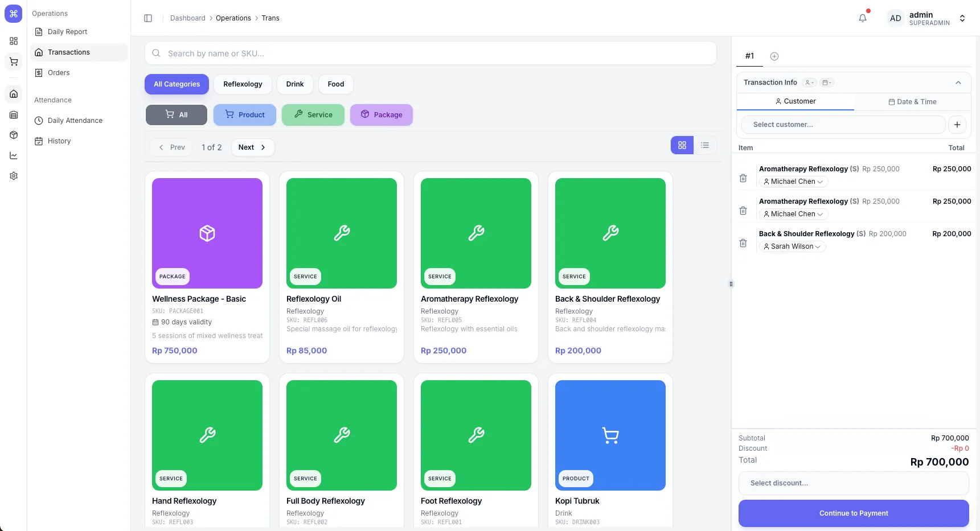Toggle the sidebar panel icon

[x=148, y=18]
